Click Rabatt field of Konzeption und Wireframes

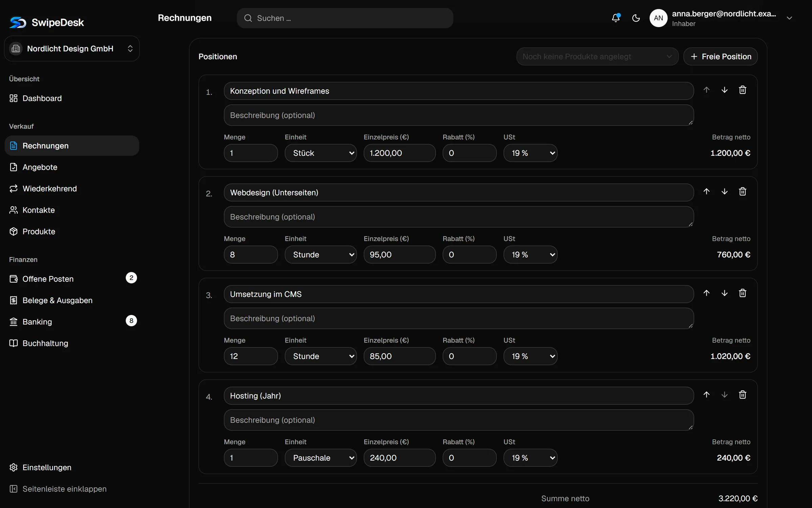pos(469,153)
